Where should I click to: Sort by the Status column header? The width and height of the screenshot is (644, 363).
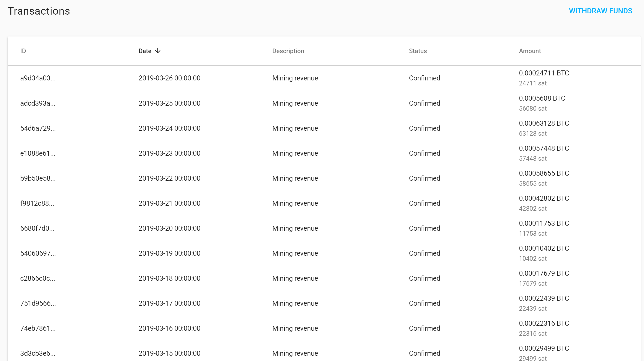tap(418, 51)
